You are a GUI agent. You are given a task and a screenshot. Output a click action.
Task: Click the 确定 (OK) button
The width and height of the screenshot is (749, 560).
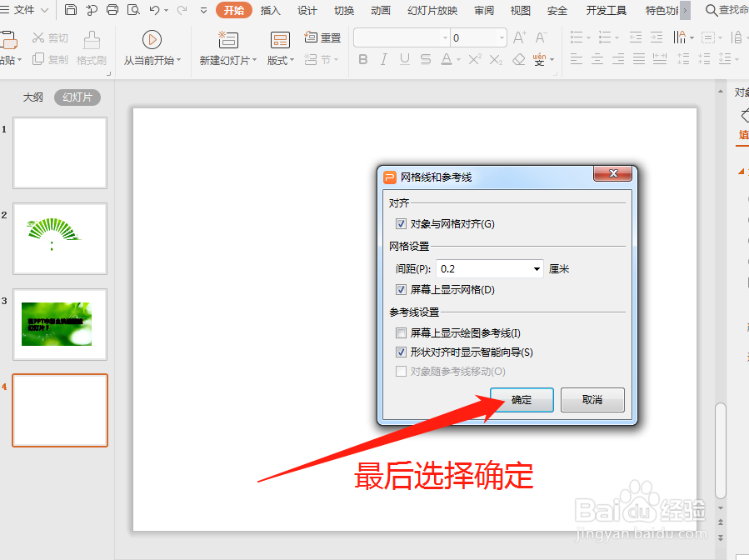(522, 400)
